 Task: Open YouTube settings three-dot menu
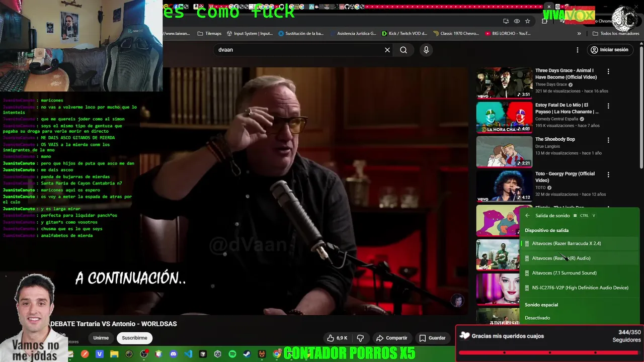[x=578, y=50]
